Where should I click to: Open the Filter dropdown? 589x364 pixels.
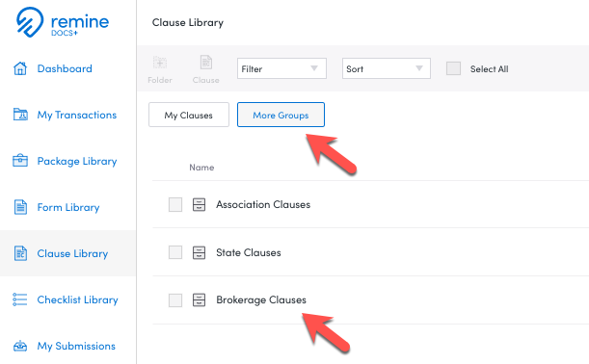point(281,68)
